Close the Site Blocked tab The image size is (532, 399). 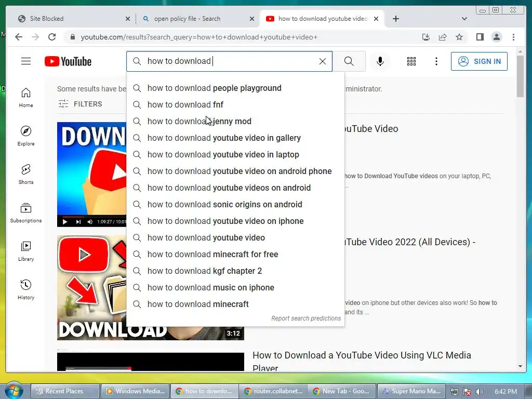(x=128, y=19)
